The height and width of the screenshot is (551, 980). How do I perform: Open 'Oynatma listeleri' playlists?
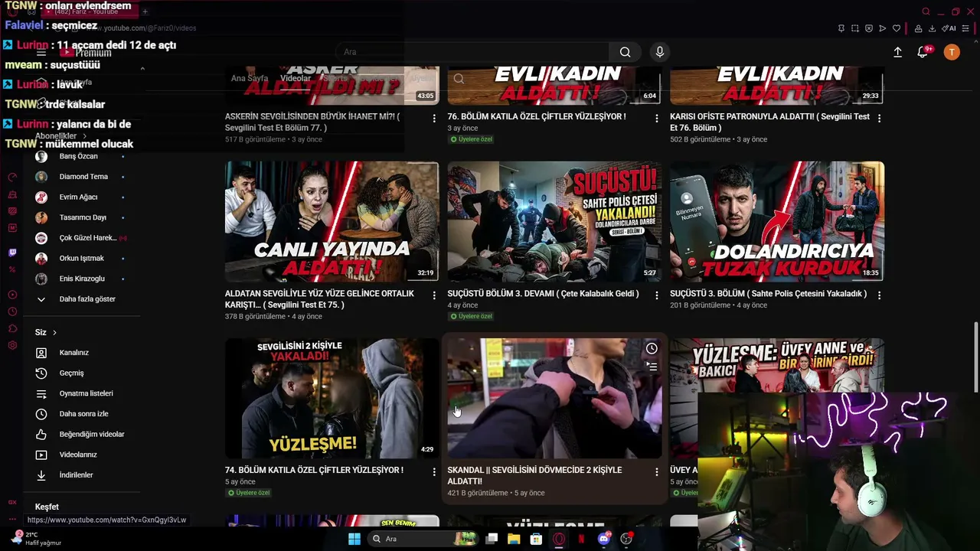click(82, 393)
